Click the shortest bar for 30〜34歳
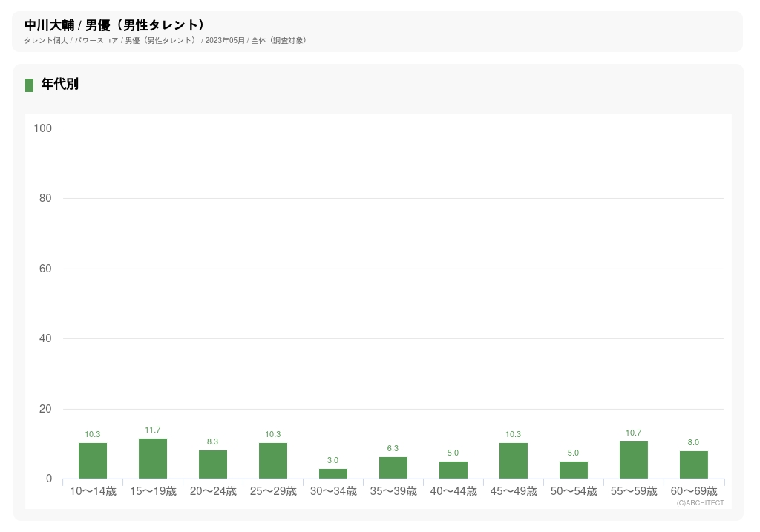Screen dimensions: 760x532 tap(333, 473)
